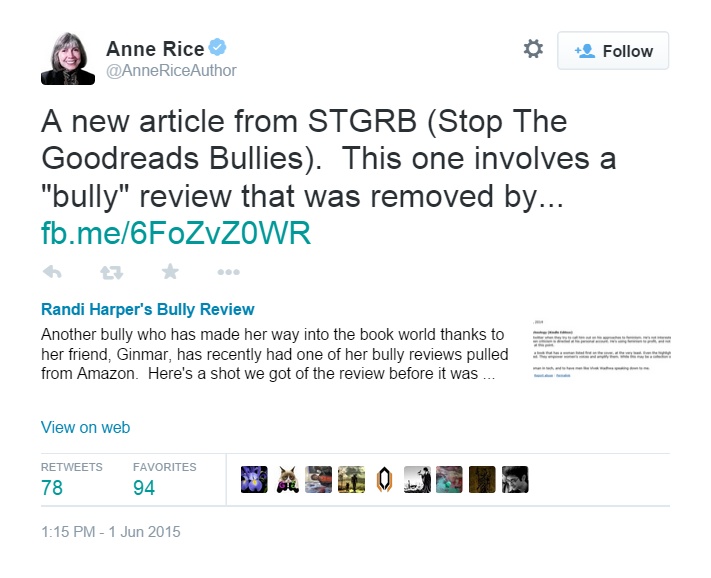Open the settings gear dropdown
The height and width of the screenshot is (578, 711).
pos(533,49)
